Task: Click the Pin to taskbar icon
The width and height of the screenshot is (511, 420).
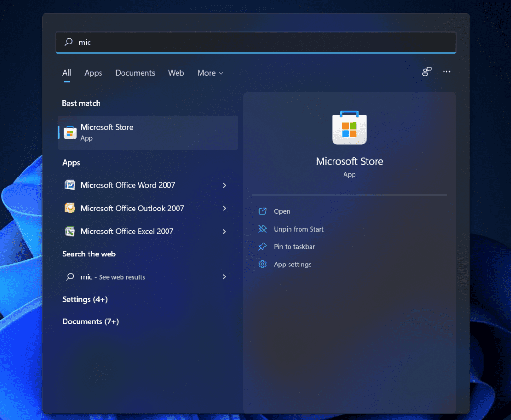Action: [x=262, y=246]
